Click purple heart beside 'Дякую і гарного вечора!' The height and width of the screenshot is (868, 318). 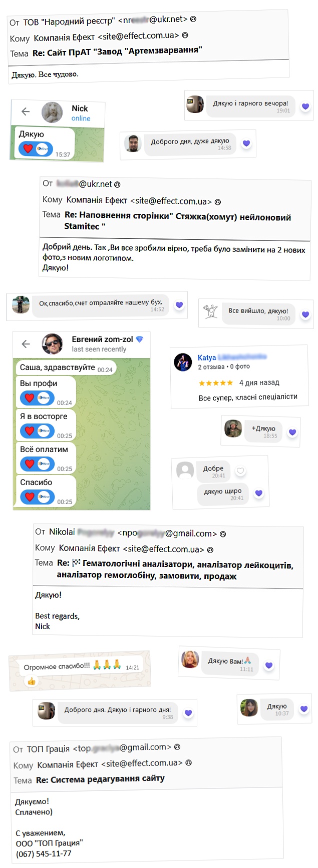point(305,106)
